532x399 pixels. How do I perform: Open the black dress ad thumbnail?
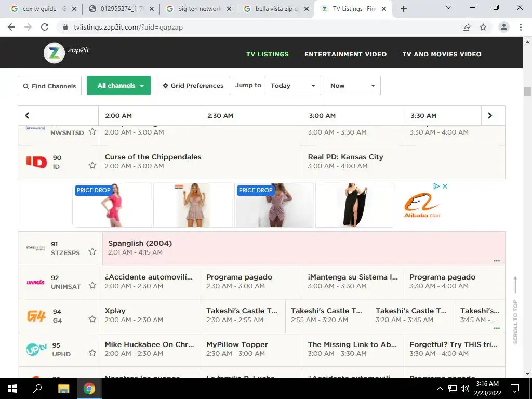click(x=355, y=205)
